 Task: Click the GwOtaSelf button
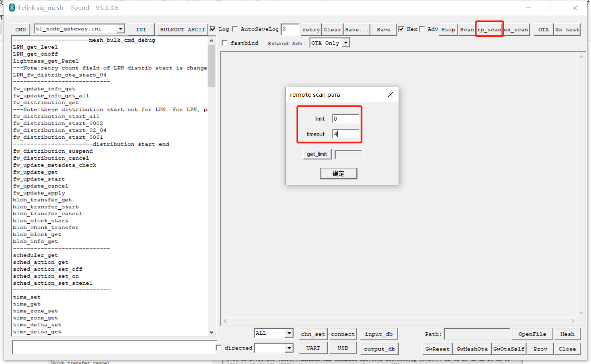point(509,349)
